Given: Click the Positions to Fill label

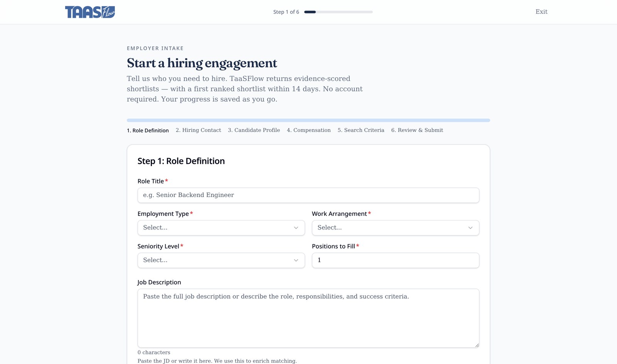Looking at the screenshot, I should pos(334,246).
